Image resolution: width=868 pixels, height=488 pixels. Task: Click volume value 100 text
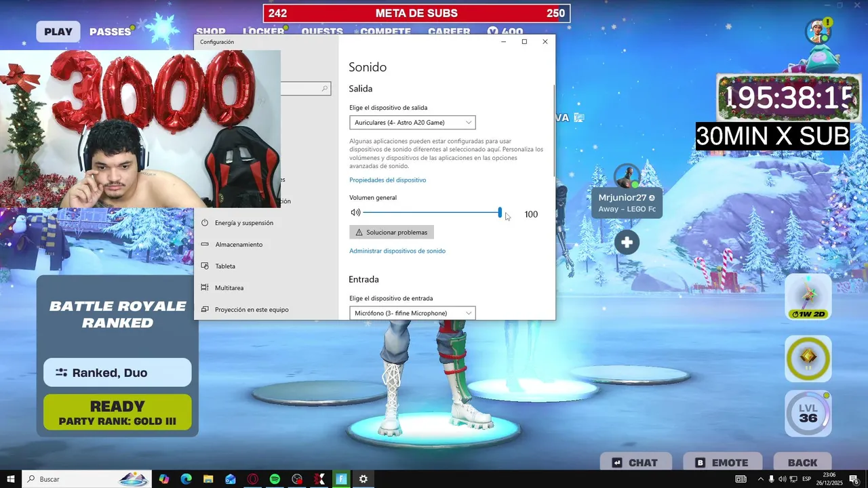[x=531, y=214]
